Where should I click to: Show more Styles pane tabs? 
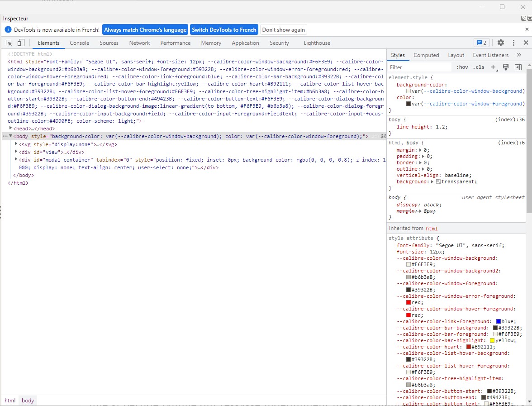coord(519,55)
